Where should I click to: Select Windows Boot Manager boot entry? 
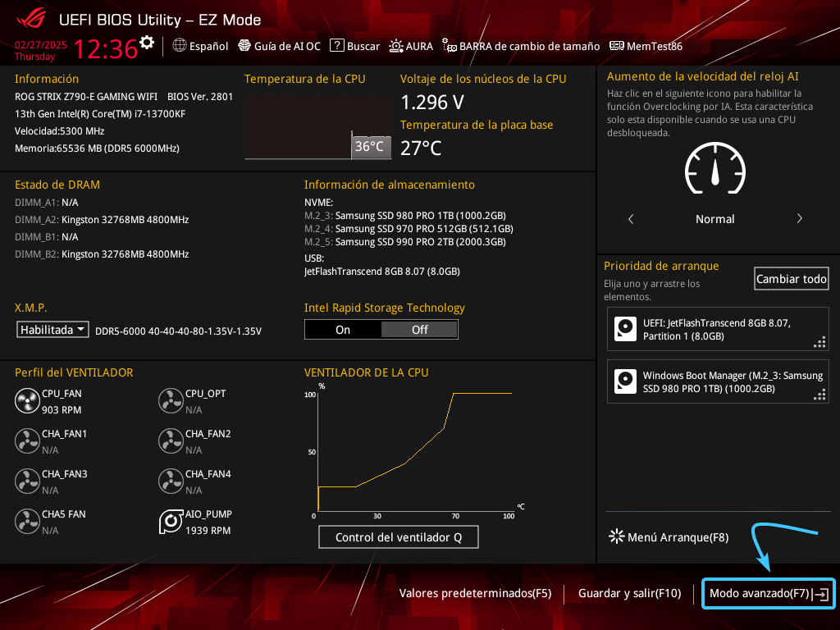pyautogui.click(x=717, y=381)
